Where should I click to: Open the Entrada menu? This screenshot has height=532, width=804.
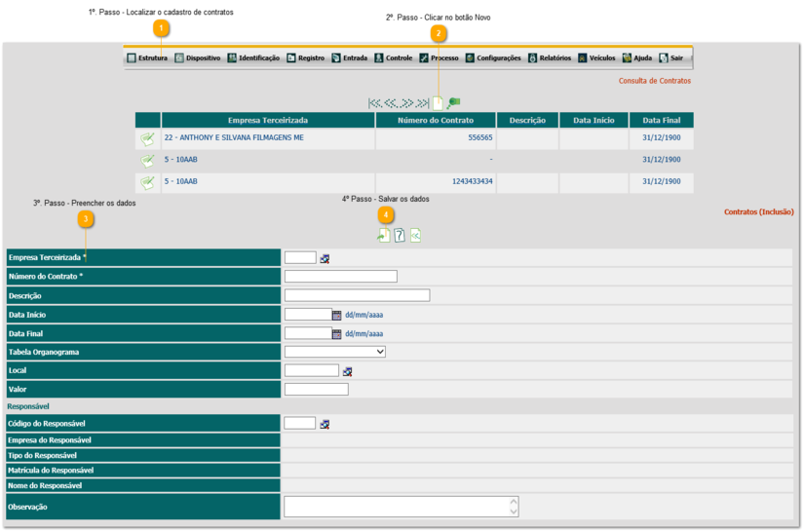(x=350, y=57)
